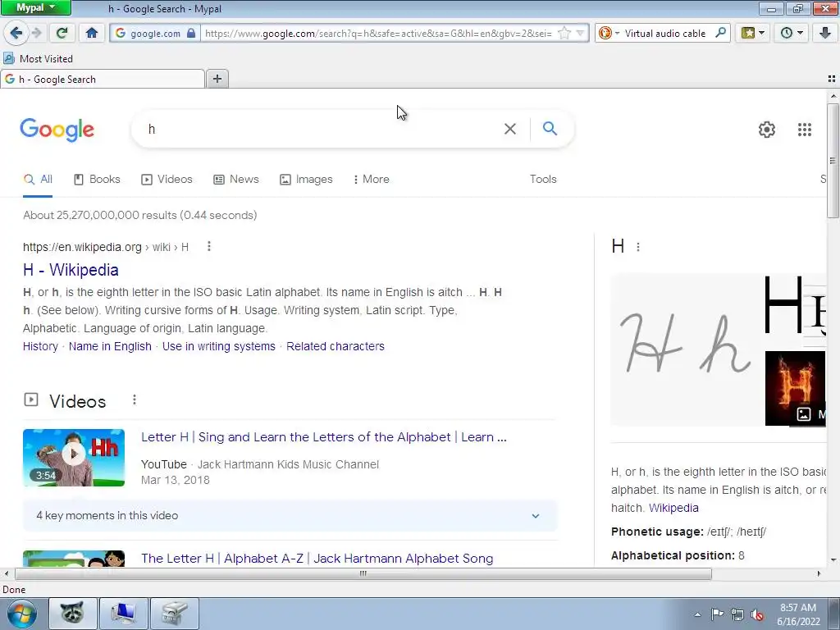Viewport: 840px width, 630px height.
Task: Click the magnifier in Virtual audio cable box
Action: 720,33
